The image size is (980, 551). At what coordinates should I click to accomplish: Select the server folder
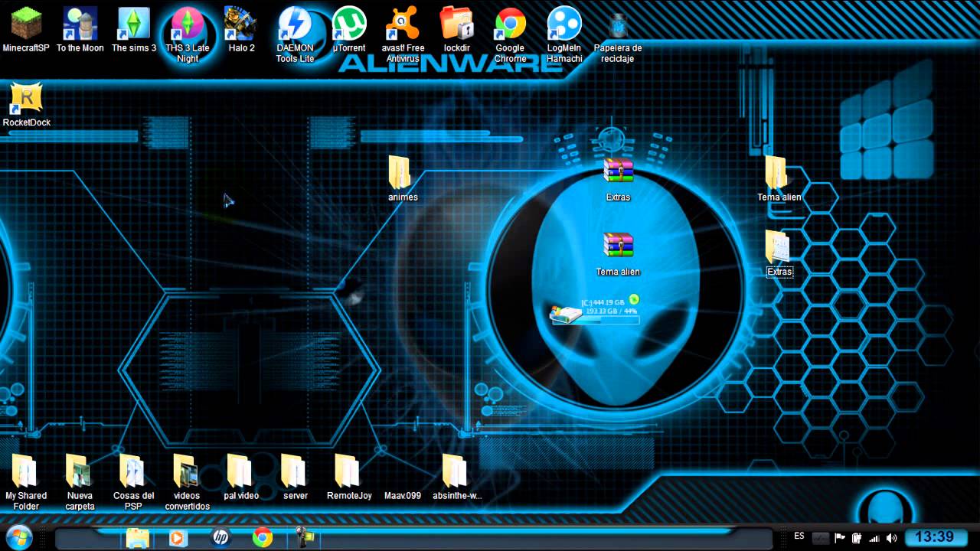pos(295,477)
